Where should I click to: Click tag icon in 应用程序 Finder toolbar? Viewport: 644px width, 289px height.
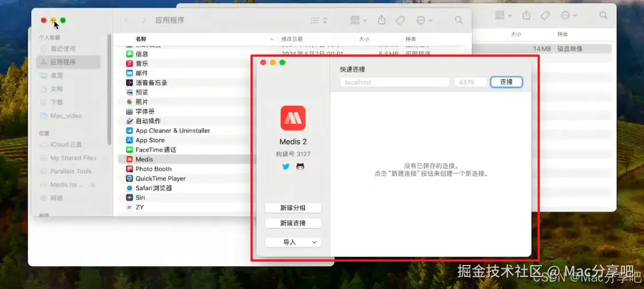pyautogui.click(x=400, y=20)
